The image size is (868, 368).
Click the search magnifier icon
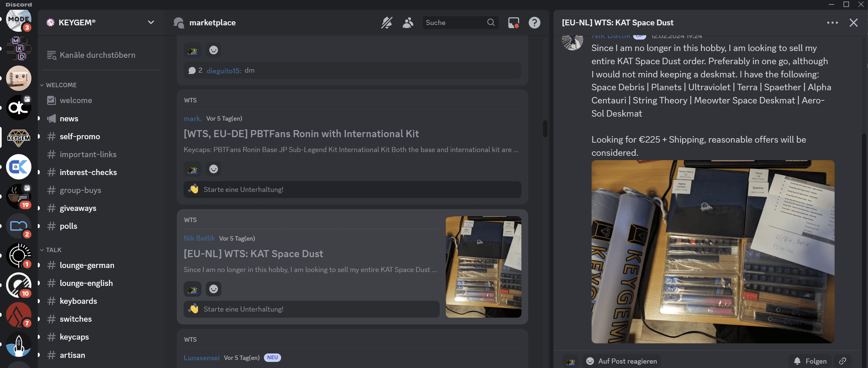point(491,22)
